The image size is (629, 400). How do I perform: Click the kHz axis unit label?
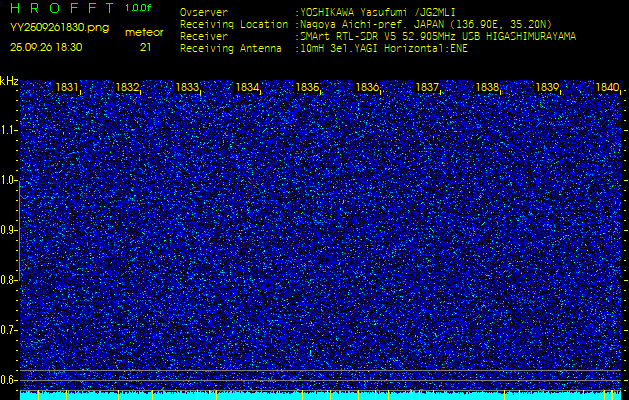click(9, 82)
